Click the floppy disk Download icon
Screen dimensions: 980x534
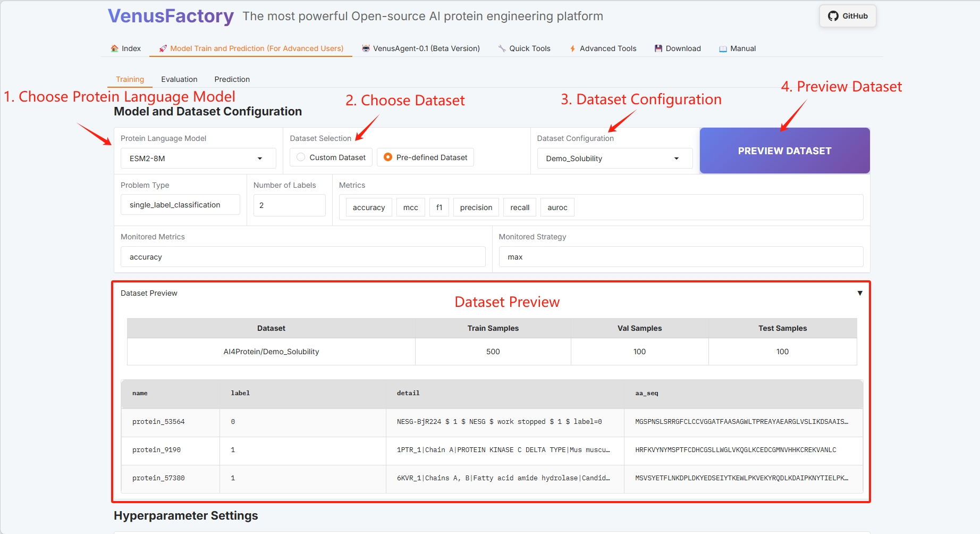658,48
